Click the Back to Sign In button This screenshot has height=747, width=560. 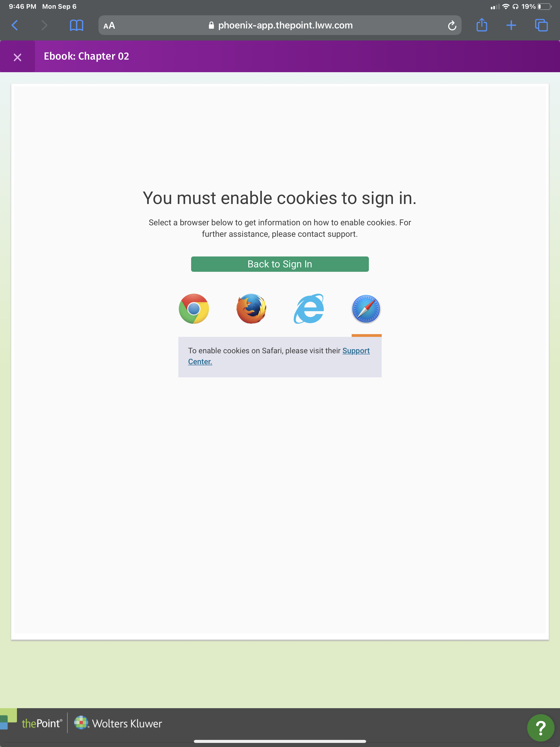pos(280,264)
